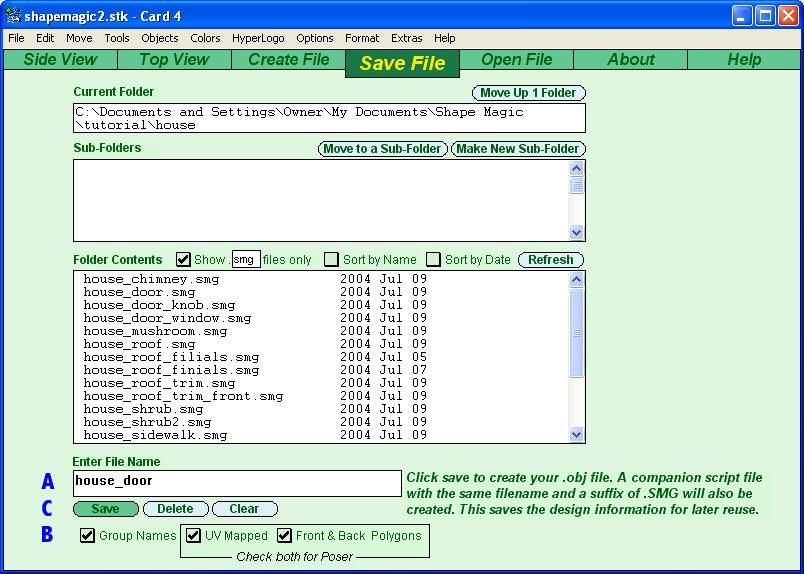Image resolution: width=804 pixels, height=574 pixels.
Task: Click the Enter File Name text field
Action: point(237,482)
